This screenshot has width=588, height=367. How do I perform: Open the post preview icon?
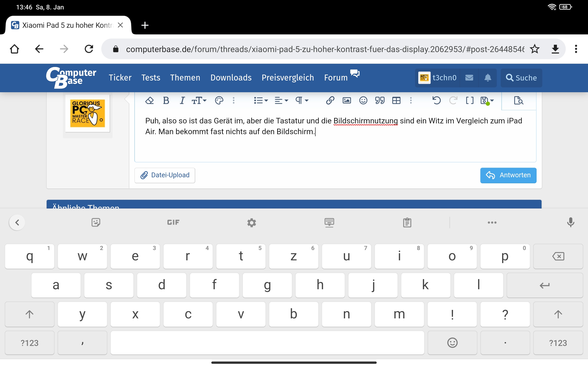(x=518, y=100)
